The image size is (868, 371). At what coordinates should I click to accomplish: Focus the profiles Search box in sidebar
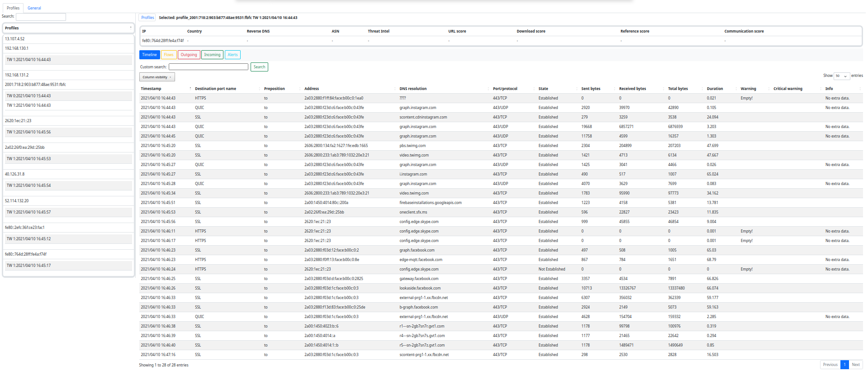tap(41, 17)
